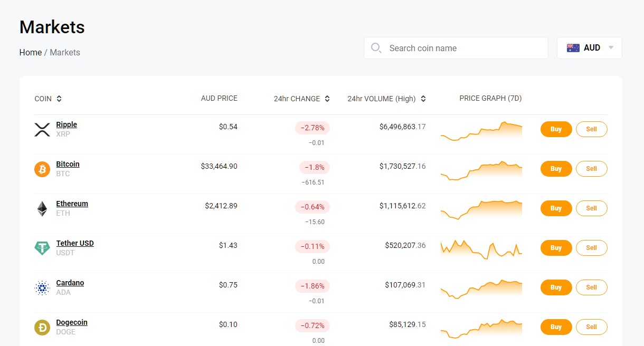
Task: Click the Dogecoin gold logo
Action: pyautogui.click(x=42, y=328)
